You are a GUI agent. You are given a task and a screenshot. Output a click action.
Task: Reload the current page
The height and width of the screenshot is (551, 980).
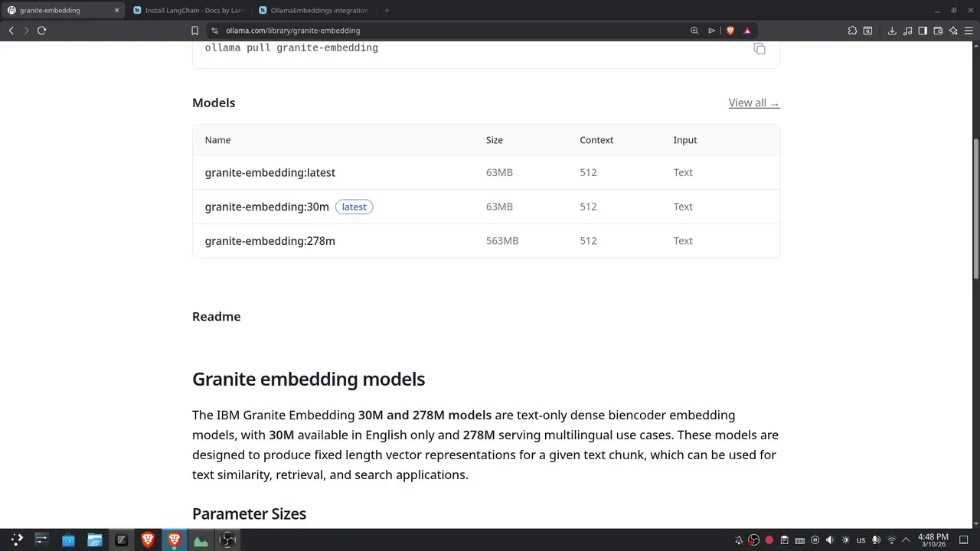point(41,31)
